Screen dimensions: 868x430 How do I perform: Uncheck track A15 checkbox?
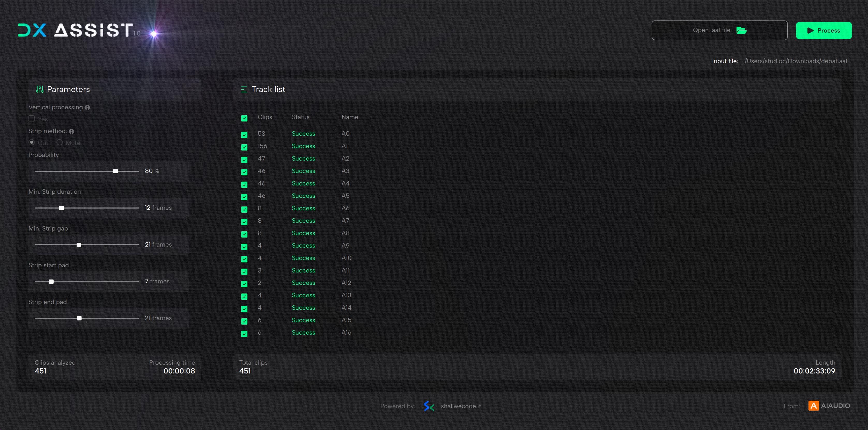tap(244, 321)
